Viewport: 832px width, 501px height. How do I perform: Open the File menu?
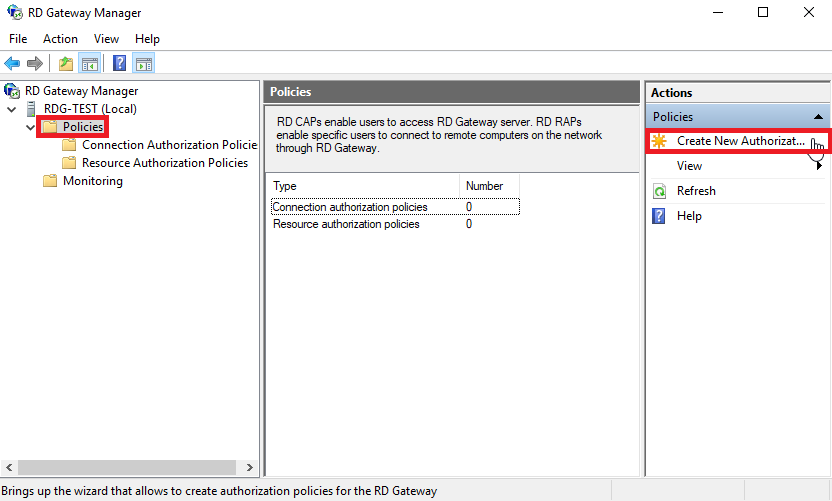pos(18,39)
